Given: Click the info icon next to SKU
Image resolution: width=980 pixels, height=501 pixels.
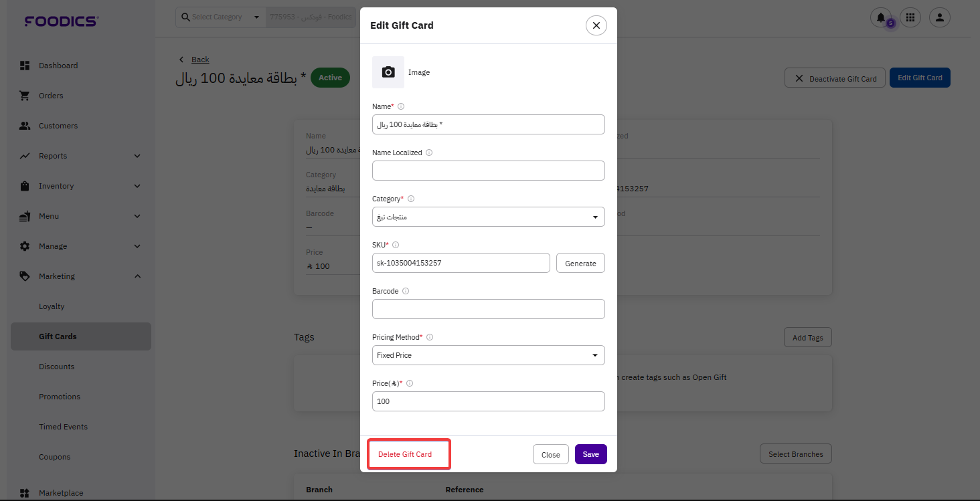Looking at the screenshot, I should pyautogui.click(x=396, y=245).
